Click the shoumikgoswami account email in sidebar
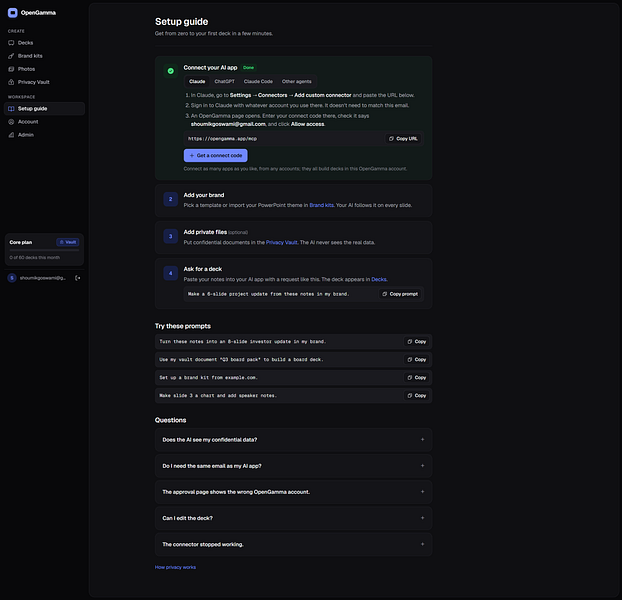Image resolution: width=622 pixels, height=600 pixels. point(43,278)
